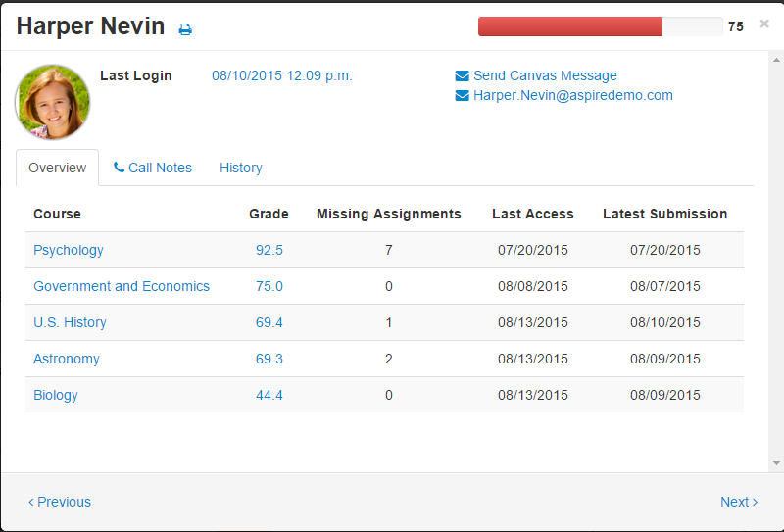Viewport: 784px width, 532px height.
Task: Switch to the Overview tab
Action: pos(58,168)
